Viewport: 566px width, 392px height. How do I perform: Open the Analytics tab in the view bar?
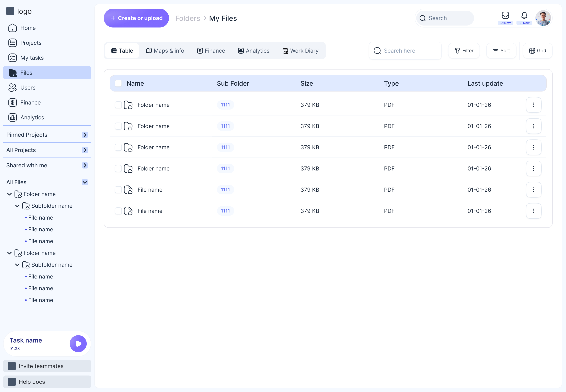(254, 51)
